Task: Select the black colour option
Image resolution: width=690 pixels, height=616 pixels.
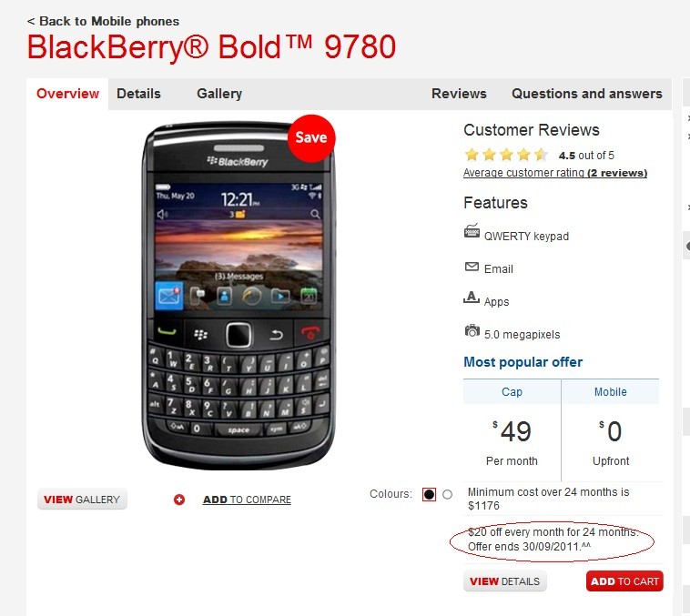Action: (429, 495)
